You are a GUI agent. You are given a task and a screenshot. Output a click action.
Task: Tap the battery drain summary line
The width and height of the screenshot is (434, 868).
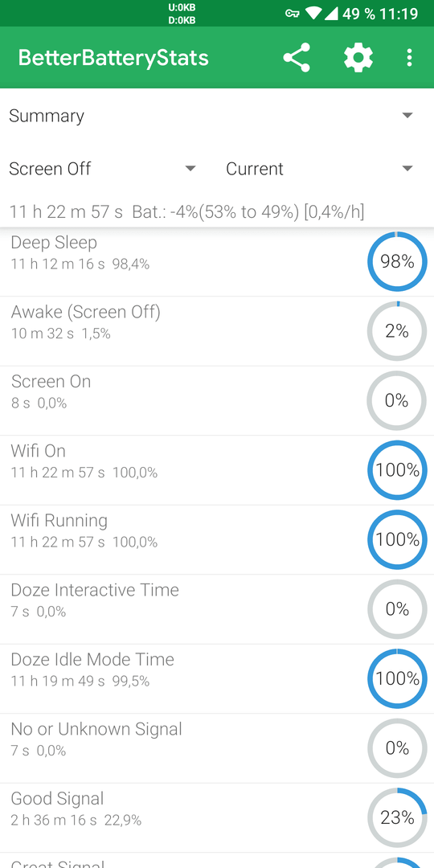point(186,211)
